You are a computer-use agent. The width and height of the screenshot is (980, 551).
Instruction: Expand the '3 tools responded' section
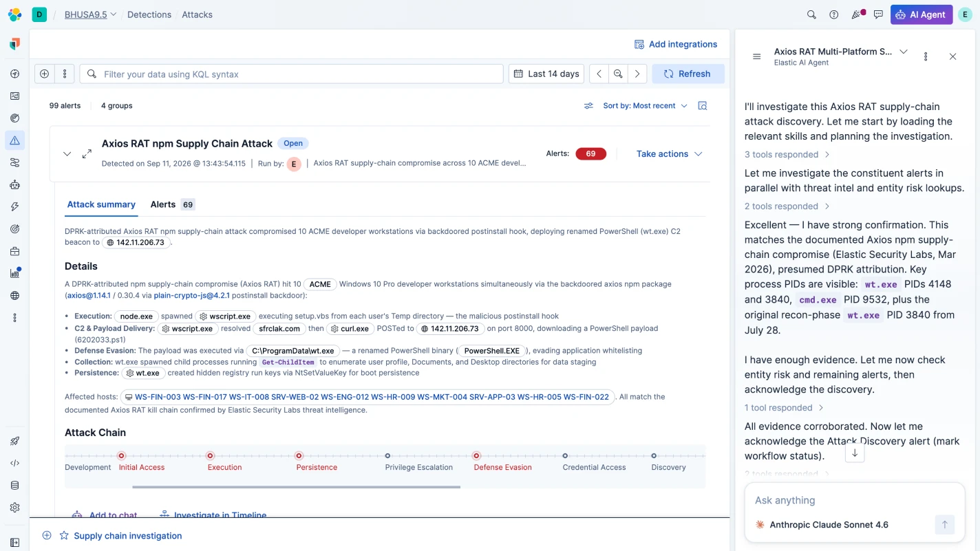tap(787, 155)
